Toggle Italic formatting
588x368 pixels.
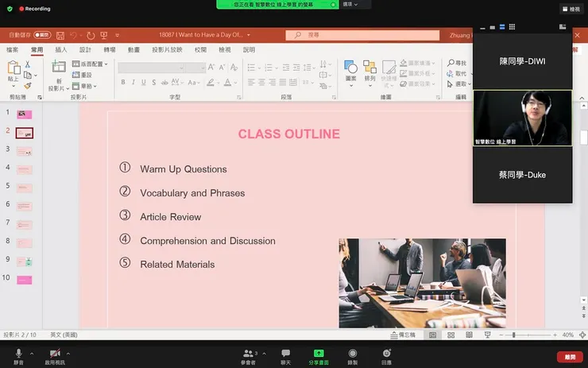pyautogui.click(x=133, y=82)
